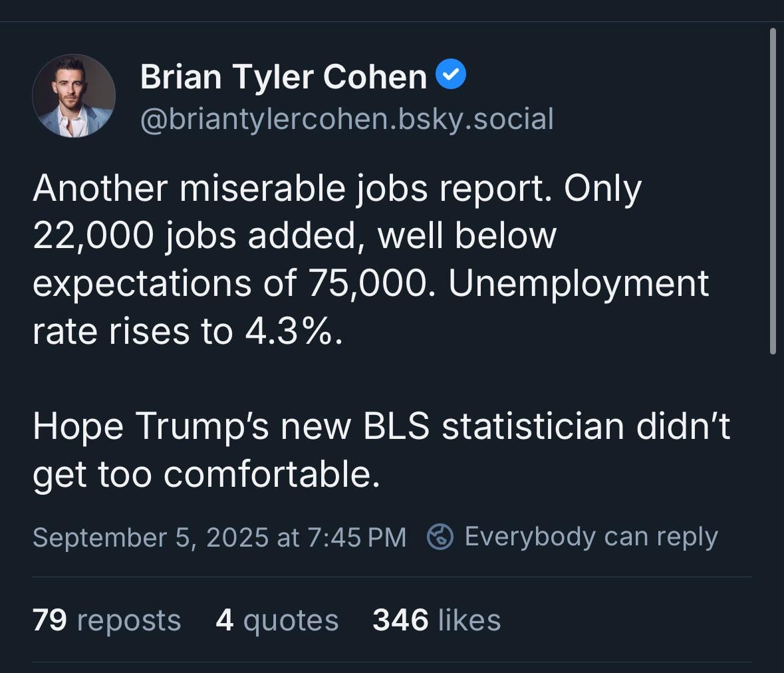Click the bold number 346 count
784x673 pixels.
[400, 620]
